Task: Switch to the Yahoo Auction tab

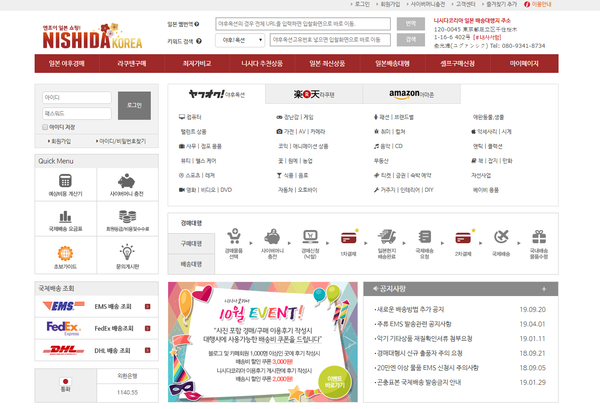Action: click(x=217, y=94)
